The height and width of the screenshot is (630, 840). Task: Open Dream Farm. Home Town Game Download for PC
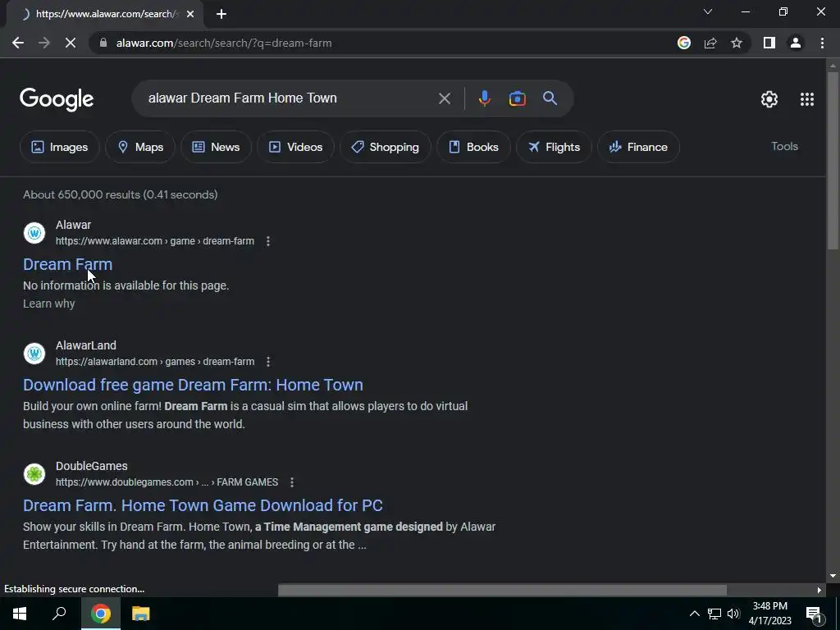click(203, 505)
